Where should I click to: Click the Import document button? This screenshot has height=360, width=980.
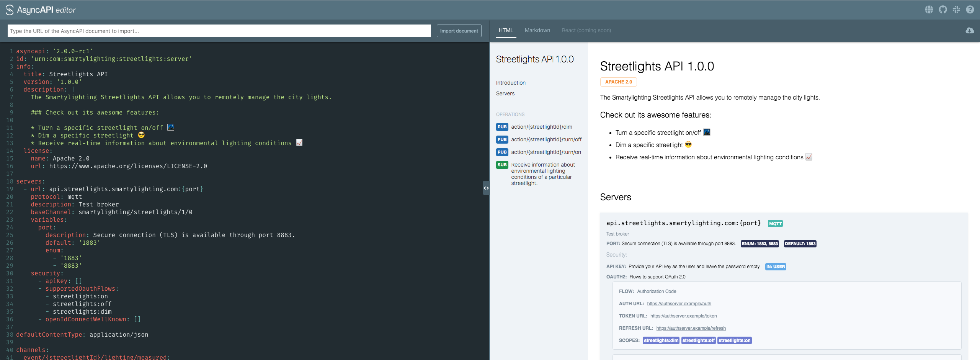459,31
